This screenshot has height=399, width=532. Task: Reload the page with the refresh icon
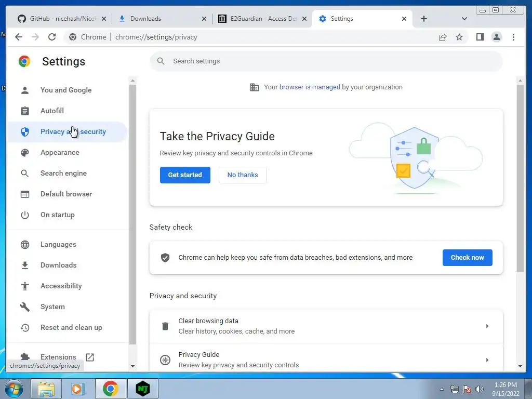[52, 37]
